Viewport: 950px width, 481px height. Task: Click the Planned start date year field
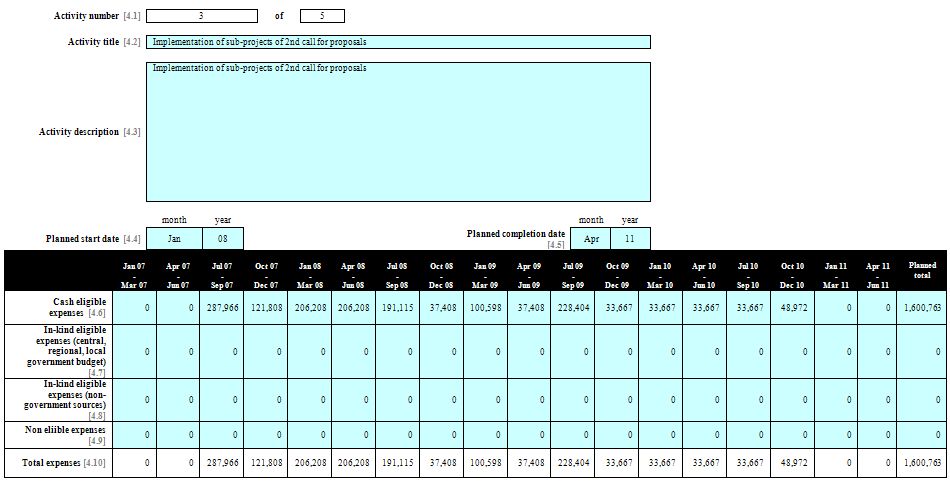coord(223,239)
